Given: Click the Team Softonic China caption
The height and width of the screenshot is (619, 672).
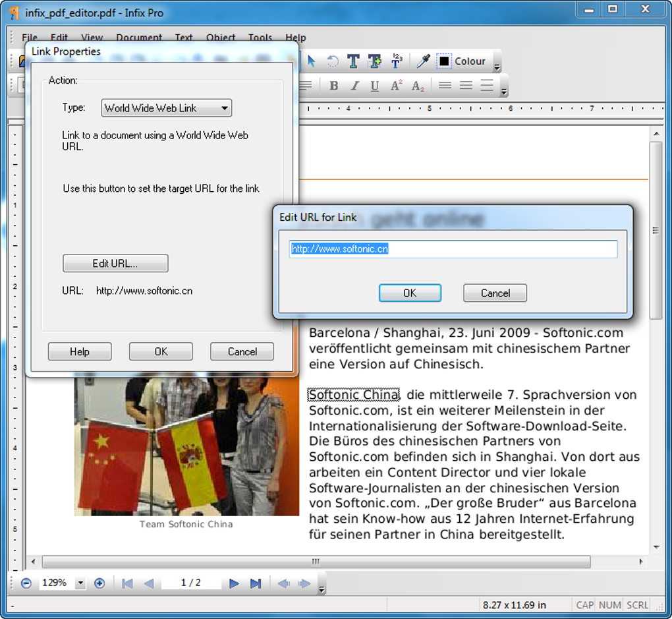Looking at the screenshot, I should pyautogui.click(x=186, y=524).
